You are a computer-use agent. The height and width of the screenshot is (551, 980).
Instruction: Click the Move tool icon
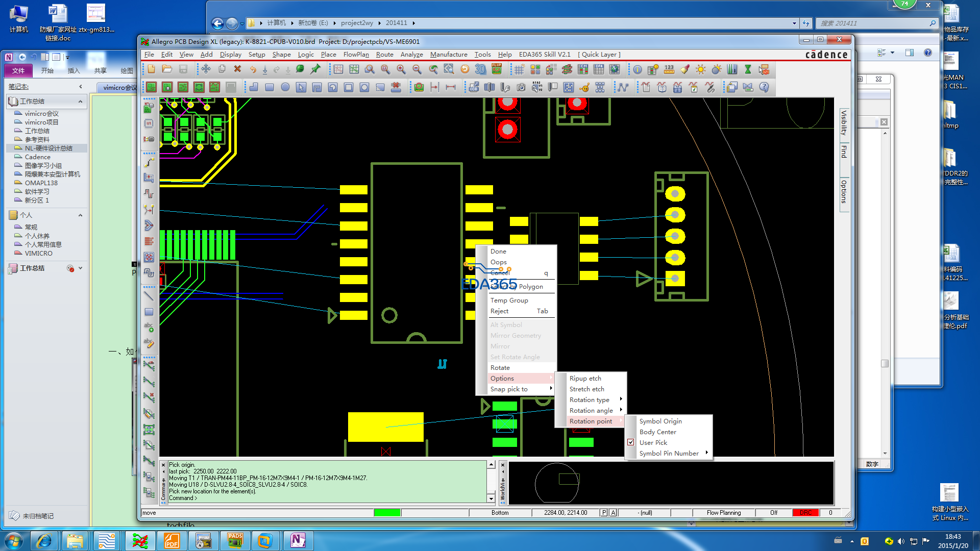206,69
